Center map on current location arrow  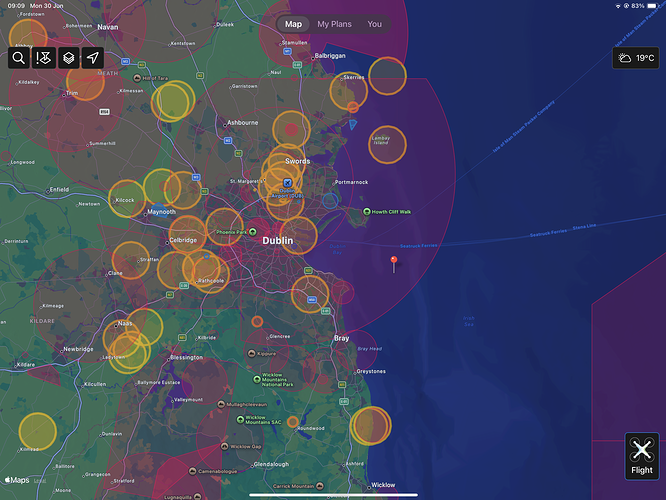point(93,58)
